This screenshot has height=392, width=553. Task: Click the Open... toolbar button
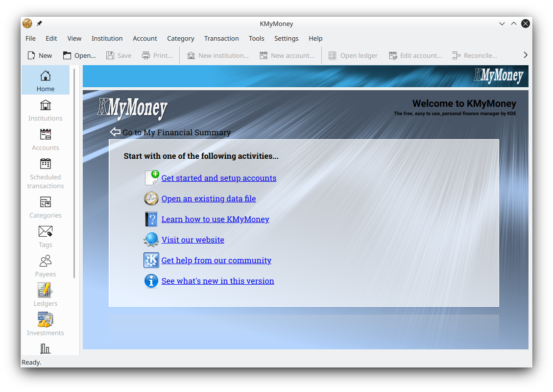pos(79,55)
